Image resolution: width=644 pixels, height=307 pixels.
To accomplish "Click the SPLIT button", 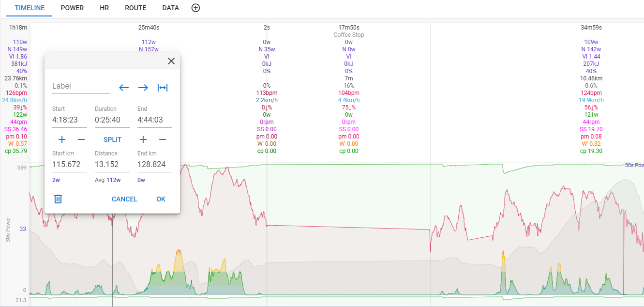I will tap(112, 139).
